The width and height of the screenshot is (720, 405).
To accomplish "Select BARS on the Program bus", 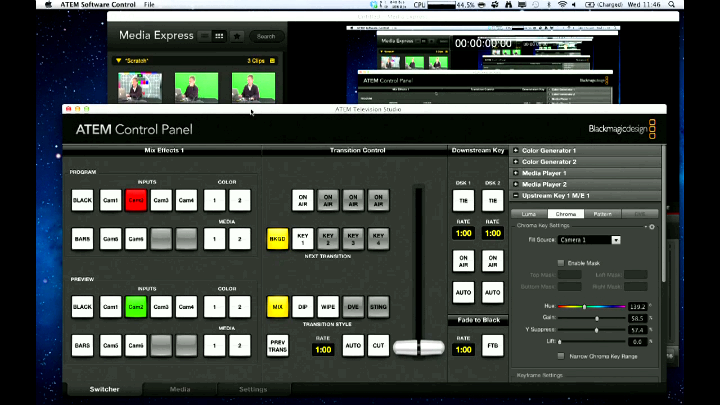I will [x=83, y=239].
